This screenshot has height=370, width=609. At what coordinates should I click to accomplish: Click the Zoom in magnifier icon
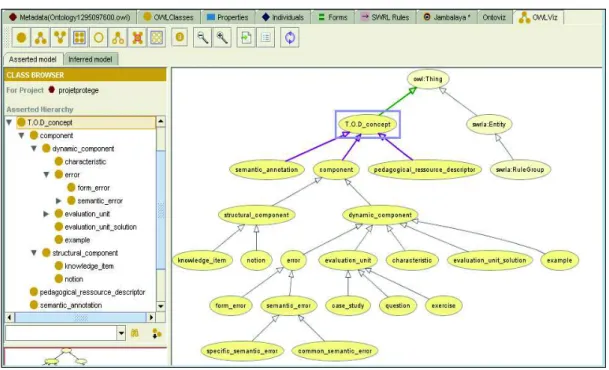click(222, 38)
